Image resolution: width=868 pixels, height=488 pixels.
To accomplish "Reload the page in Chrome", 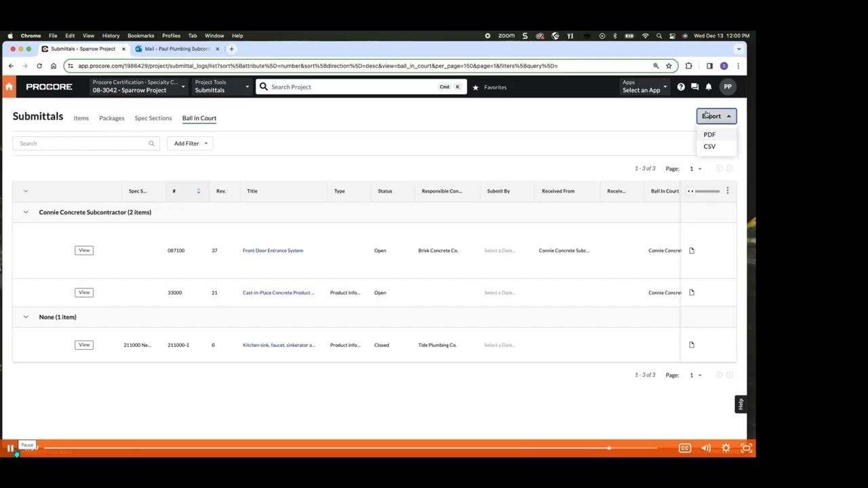I will (x=39, y=66).
